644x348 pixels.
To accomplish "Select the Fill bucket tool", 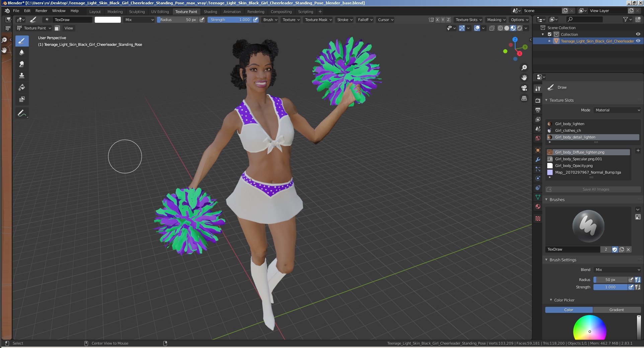I will (22, 87).
